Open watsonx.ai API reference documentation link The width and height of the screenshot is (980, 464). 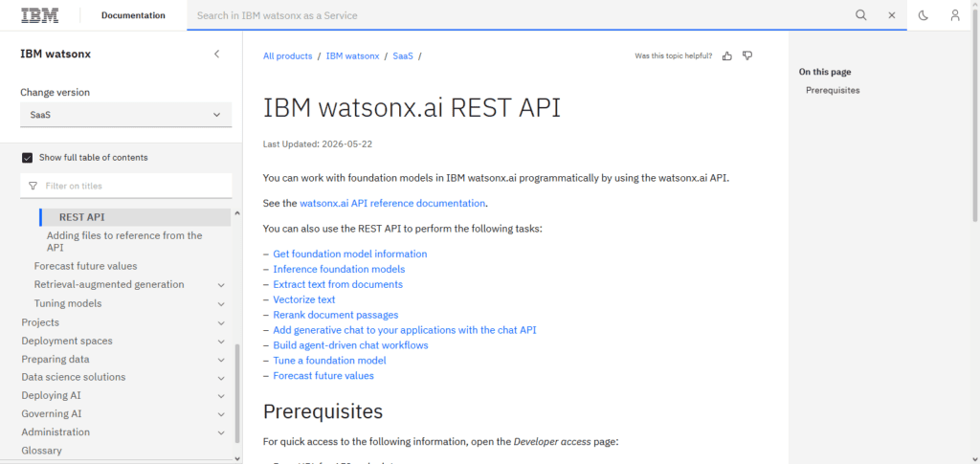click(392, 203)
